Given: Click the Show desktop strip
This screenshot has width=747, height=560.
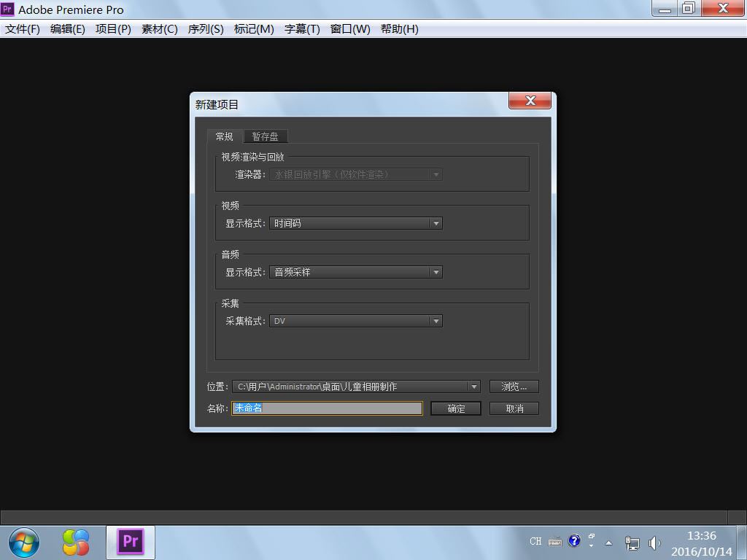Looking at the screenshot, I should 742,542.
